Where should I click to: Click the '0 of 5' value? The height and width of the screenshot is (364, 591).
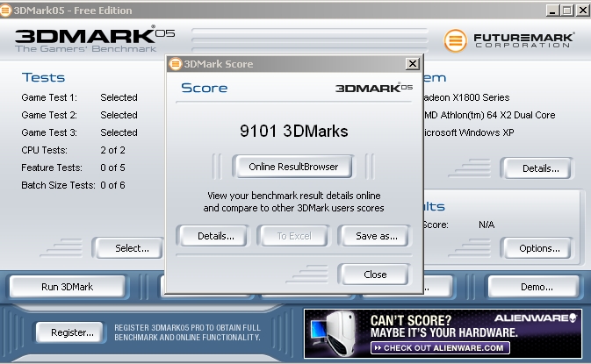112,168
